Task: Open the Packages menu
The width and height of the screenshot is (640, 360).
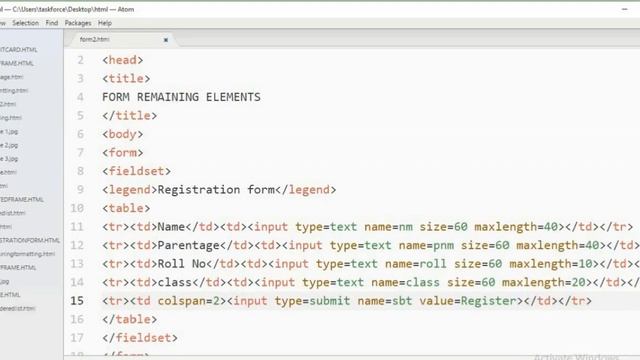Action: (78, 23)
